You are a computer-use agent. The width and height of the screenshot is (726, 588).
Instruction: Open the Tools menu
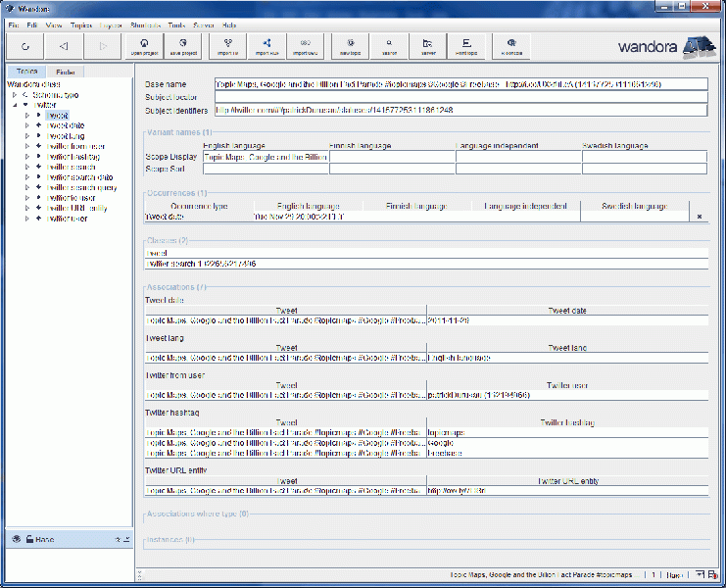coord(176,25)
